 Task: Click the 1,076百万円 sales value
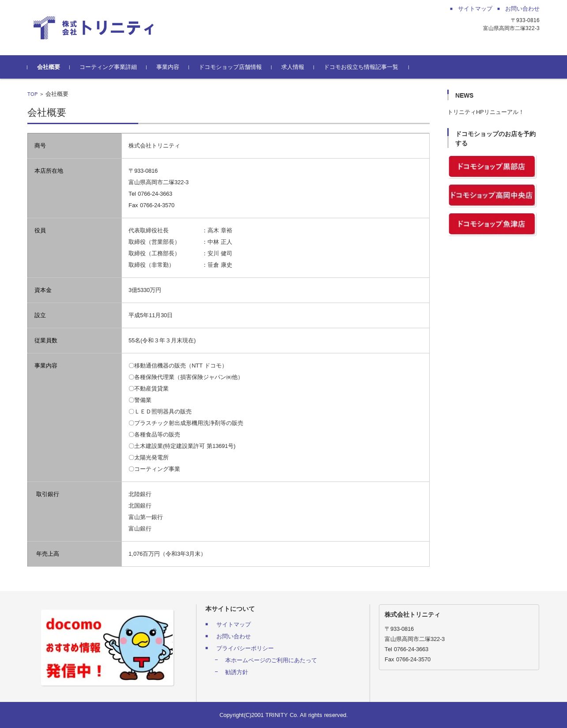(166, 554)
